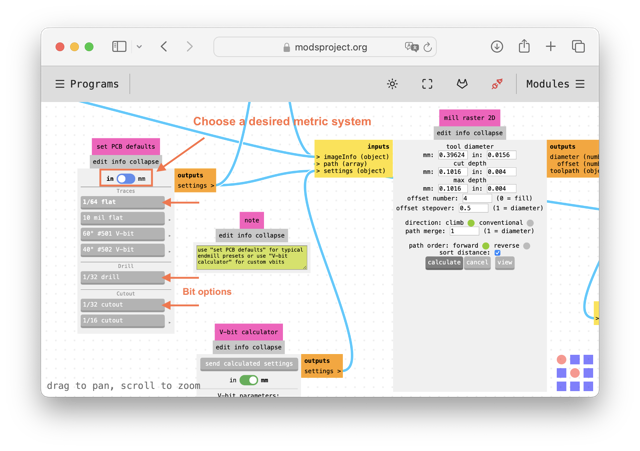Add a new tab with the plus icon
640x451 pixels.
(551, 47)
